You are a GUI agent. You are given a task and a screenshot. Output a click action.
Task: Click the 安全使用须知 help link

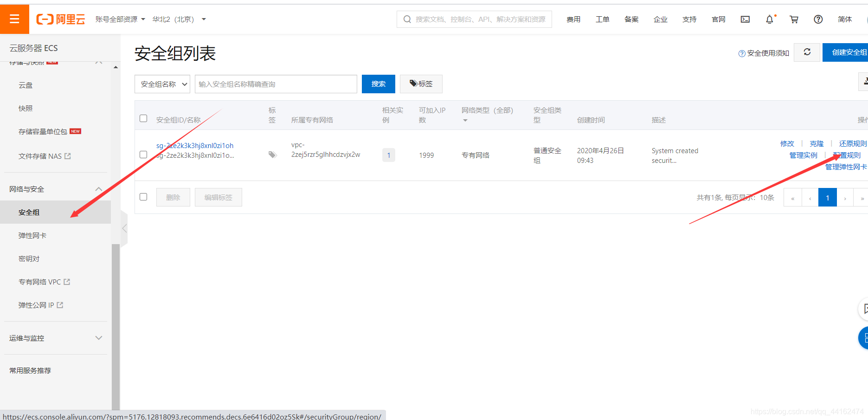tap(764, 53)
